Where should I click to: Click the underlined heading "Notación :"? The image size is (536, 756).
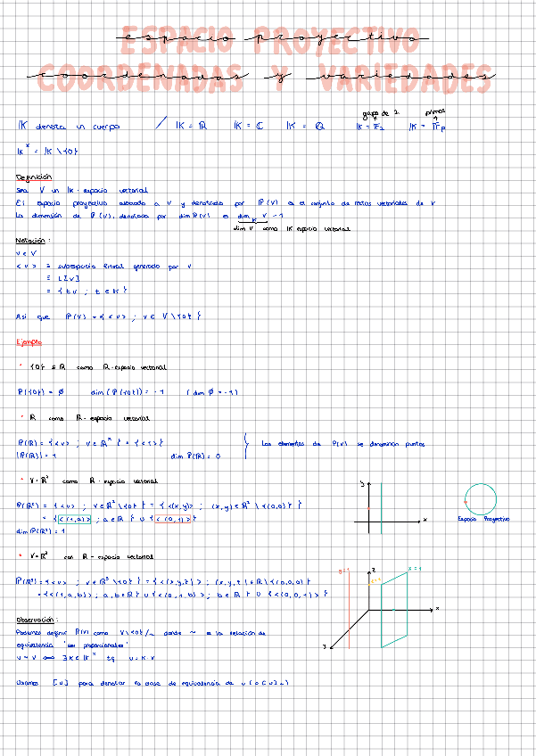pyautogui.click(x=33, y=240)
